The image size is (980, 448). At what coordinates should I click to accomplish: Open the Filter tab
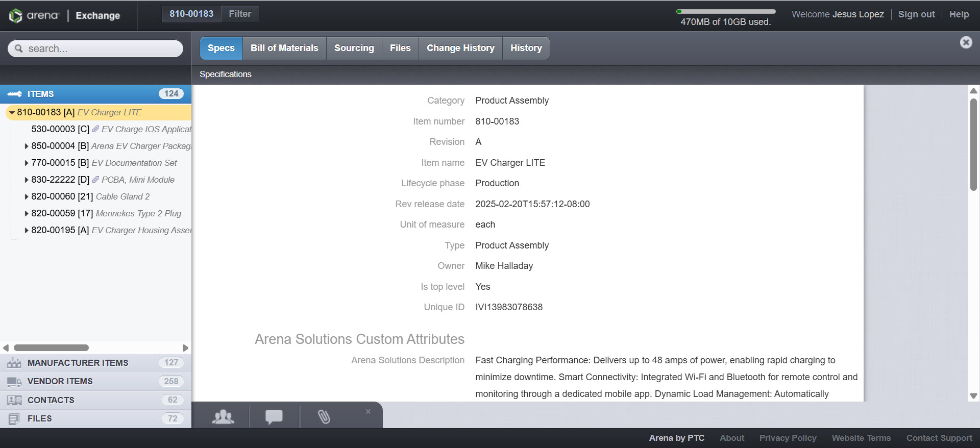[240, 14]
